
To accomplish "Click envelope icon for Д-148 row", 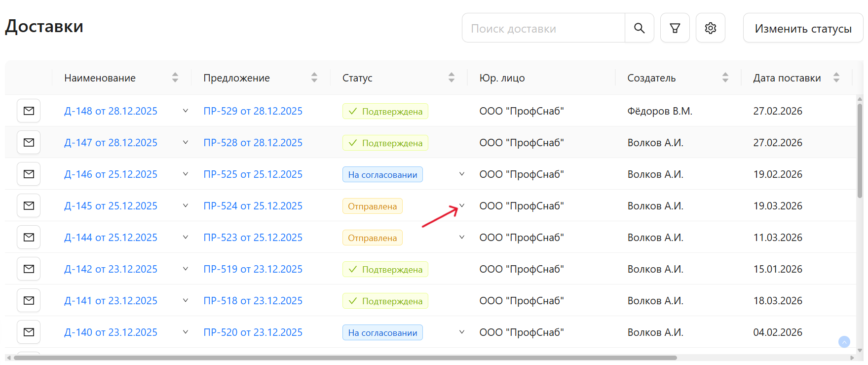I will tap(29, 111).
